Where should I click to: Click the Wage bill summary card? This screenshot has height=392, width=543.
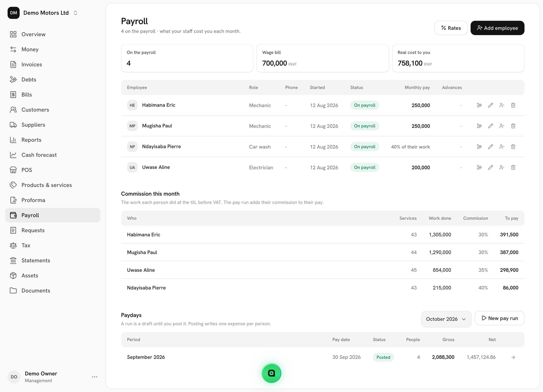point(323,58)
